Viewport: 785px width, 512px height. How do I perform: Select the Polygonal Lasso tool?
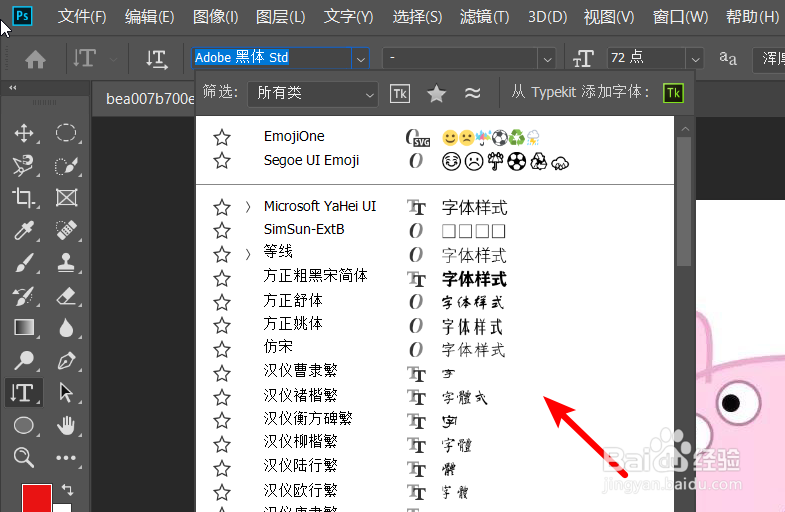click(x=23, y=166)
